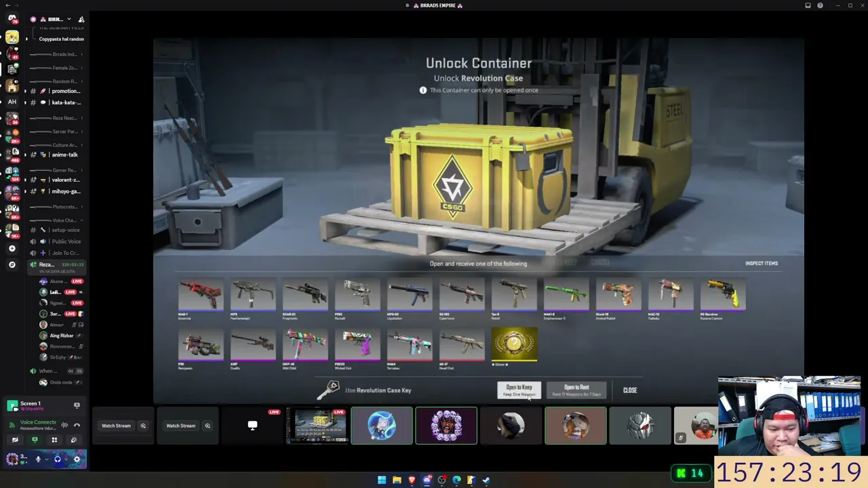
Task: Click the Screen 1 stream label
Action: coord(30,404)
